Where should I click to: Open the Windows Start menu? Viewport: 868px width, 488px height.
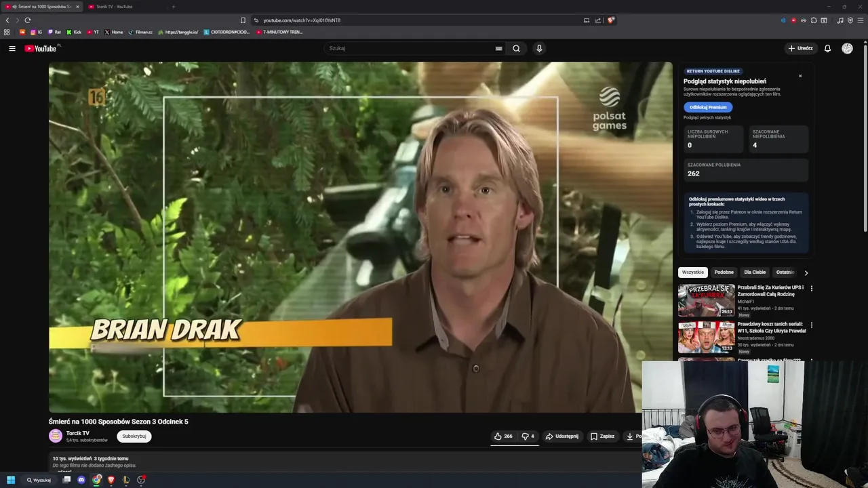(x=11, y=480)
